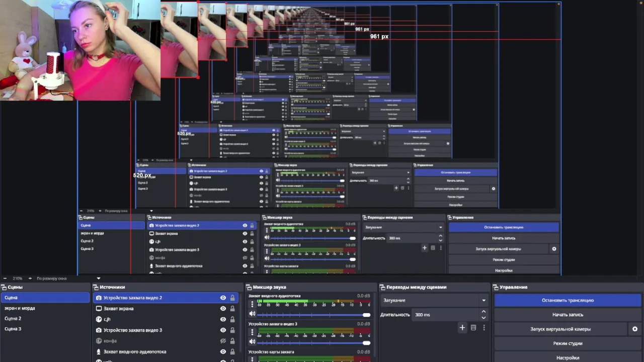
Task: Float the Сцены dock panel icon
Action: (4, 288)
